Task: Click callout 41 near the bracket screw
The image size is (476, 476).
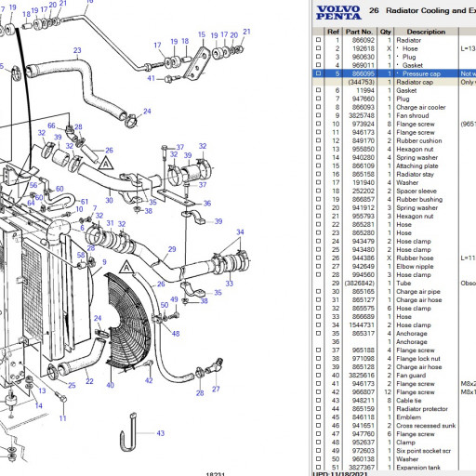Action: coord(151,78)
